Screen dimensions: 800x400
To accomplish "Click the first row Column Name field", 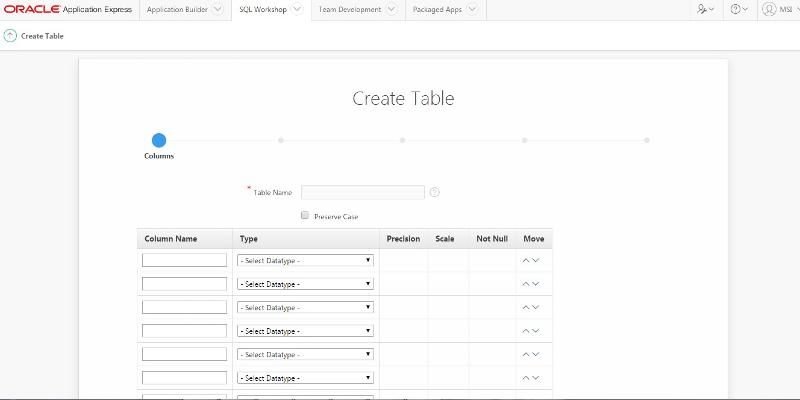I will point(184,260).
